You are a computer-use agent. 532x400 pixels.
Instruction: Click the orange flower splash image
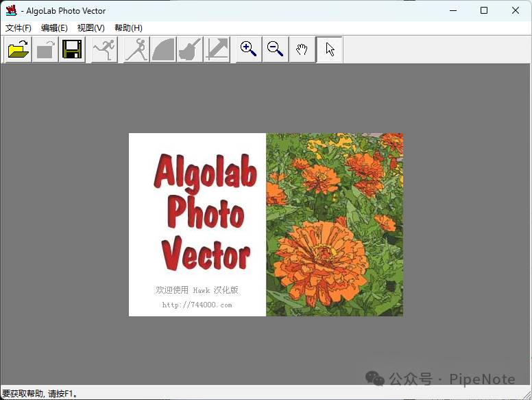click(335, 224)
